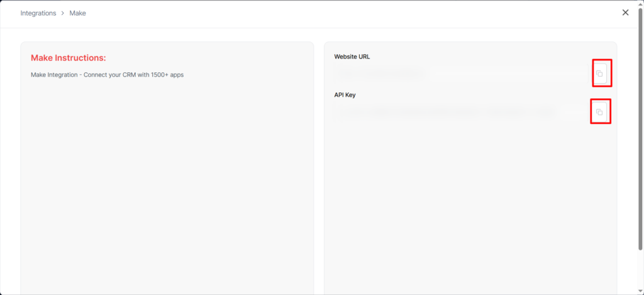This screenshot has width=644, height=295.
Task: Copy the API Key value
Action: tap(599, 112)
